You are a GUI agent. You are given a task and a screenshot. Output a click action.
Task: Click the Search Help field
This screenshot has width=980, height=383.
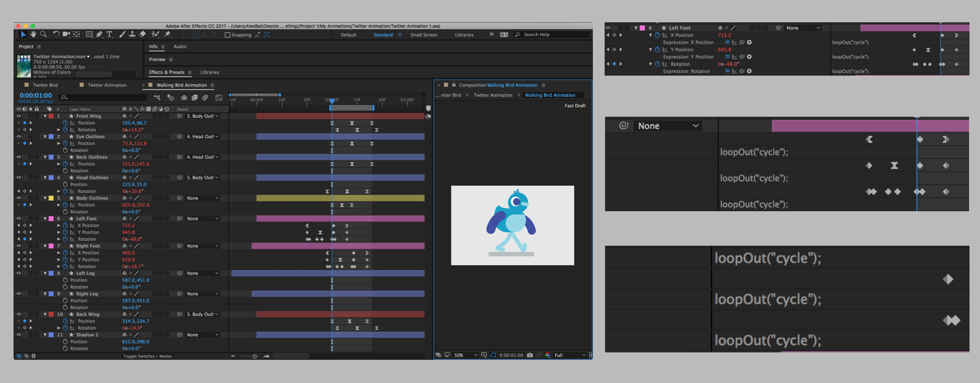[x=552, y=35]
